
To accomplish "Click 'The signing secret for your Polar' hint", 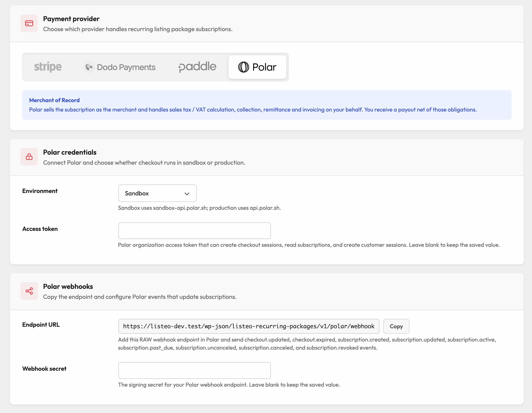I will [x=229, y=385].
